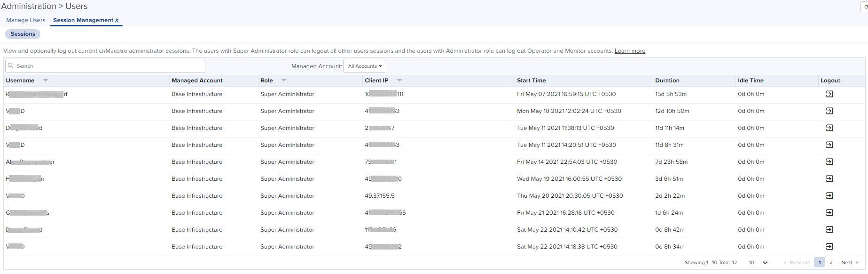Open the Learn more link
The height and width of the screenshot is (274, 868).
[x=630, y=51]
